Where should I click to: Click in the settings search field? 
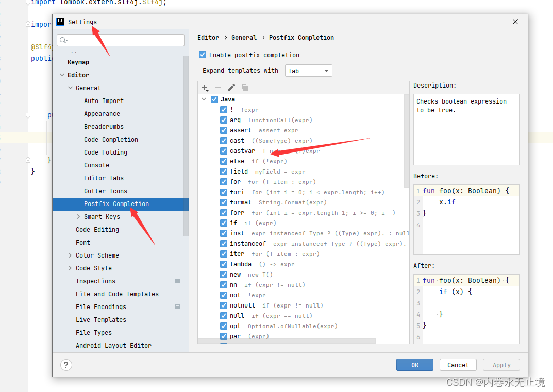[121, 40]
